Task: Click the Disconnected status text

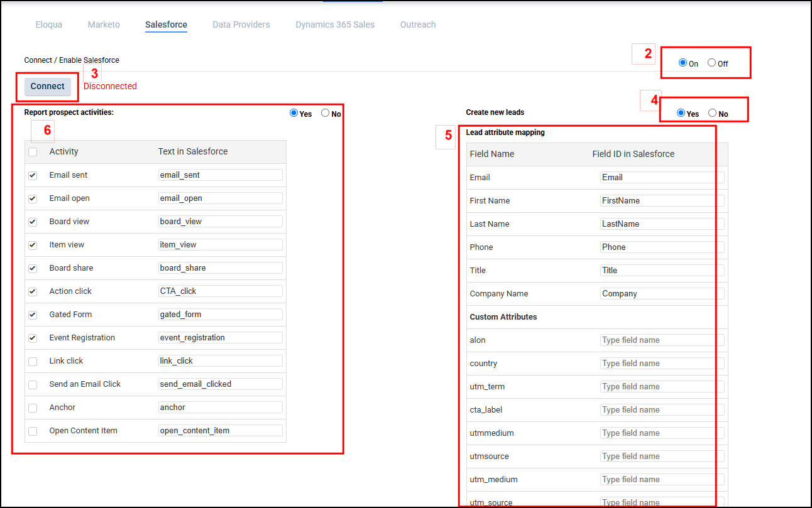Action: (x=110, y=86)
